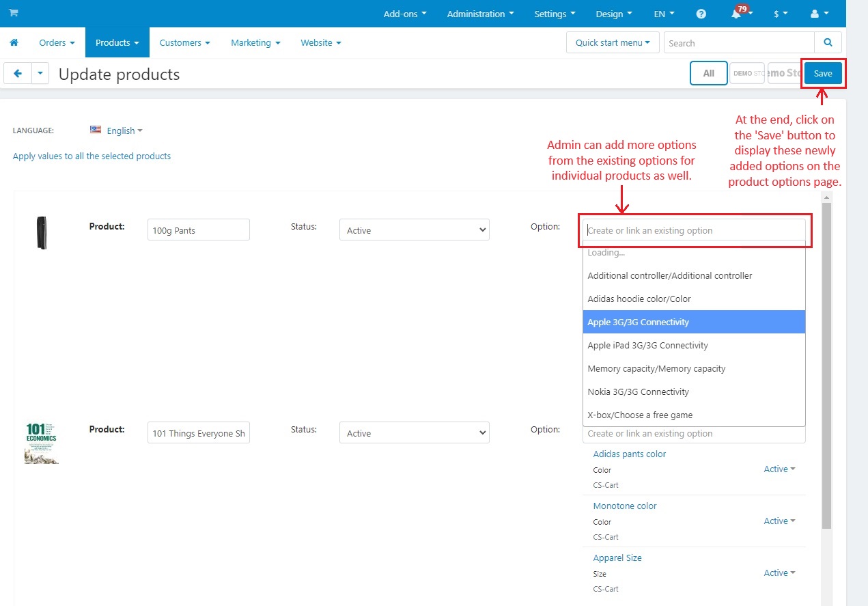Change Active status of Apparel Size
Image resolution: width=868 pixels, height=606 pixels.
(x=780, y=573)
